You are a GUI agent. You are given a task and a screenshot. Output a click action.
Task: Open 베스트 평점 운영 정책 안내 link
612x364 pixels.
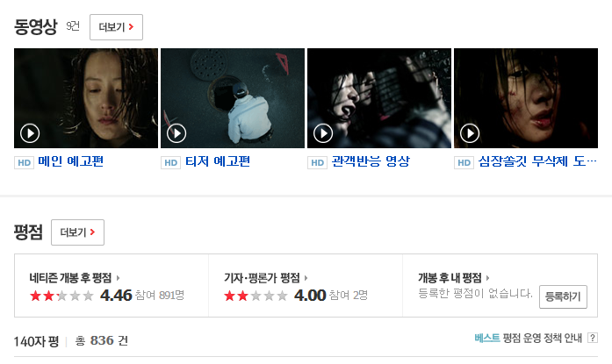[x=528, y=338]
